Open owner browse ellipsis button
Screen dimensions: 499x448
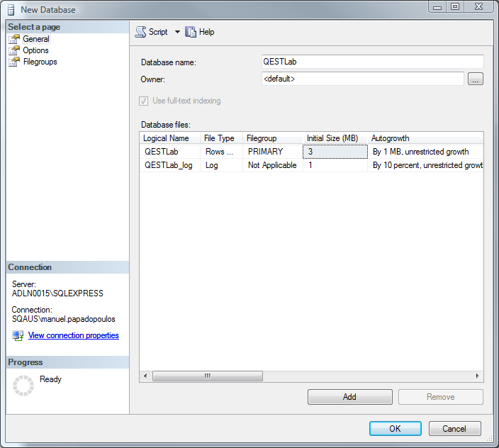(x=476, y=79)
